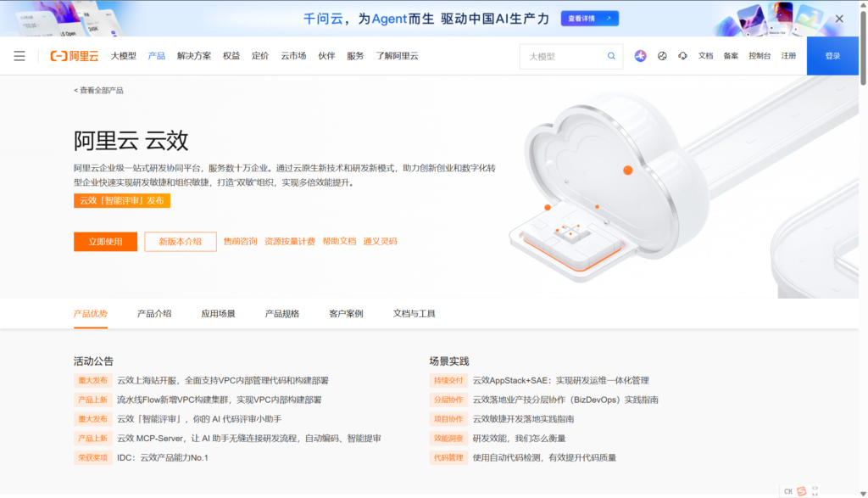868x498 pixels.
Task: Click the 注册 link
Action: tap(788, 56)
